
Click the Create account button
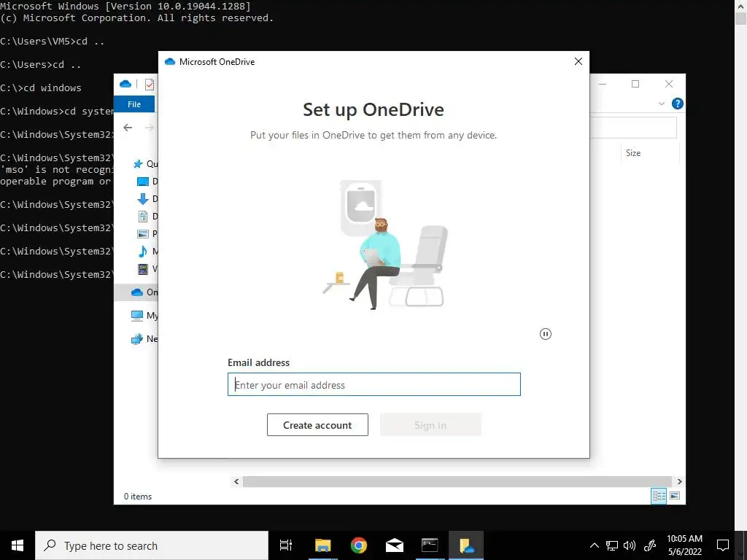[x=317, y=425]
